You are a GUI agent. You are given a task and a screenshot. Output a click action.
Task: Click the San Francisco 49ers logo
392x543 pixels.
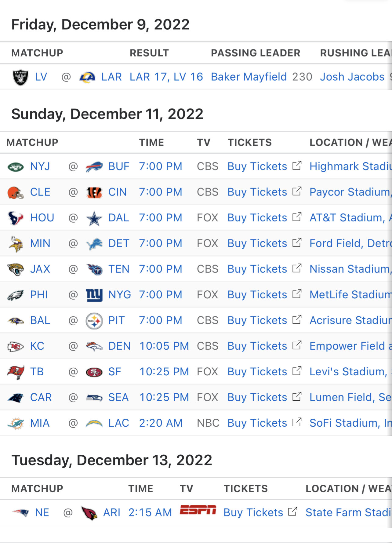tap(94, 372)
